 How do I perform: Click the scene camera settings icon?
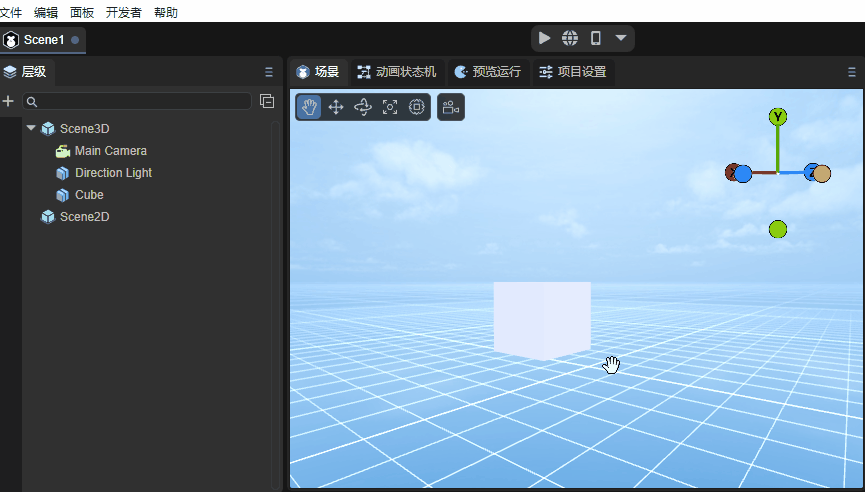click(450, 107)
